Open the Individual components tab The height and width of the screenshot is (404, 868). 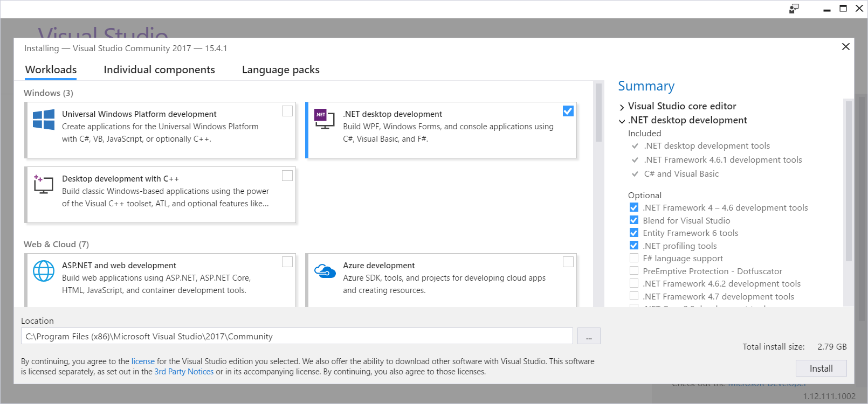tap(159, 70)
